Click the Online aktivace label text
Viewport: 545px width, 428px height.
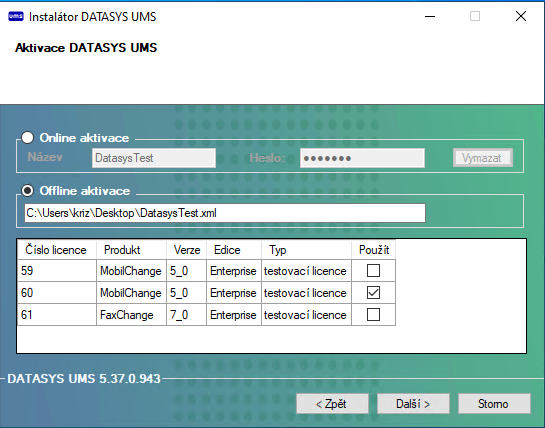click(x=84, y=138)
